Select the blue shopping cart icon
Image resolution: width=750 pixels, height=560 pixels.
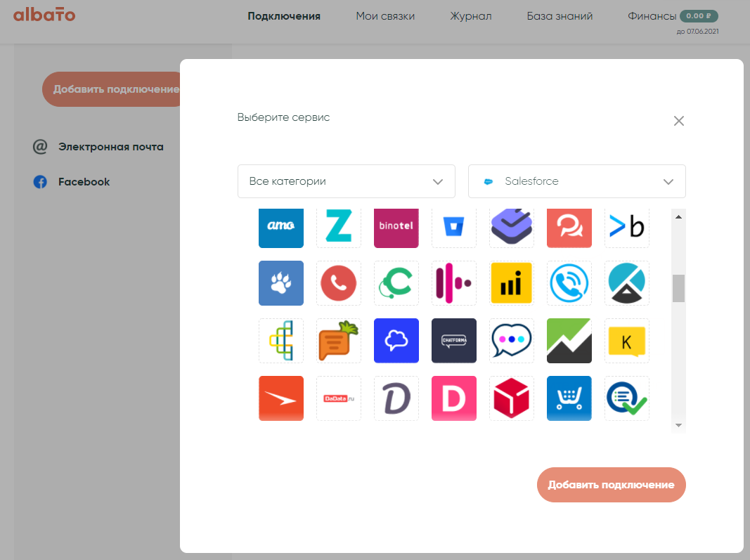[569, 398]
